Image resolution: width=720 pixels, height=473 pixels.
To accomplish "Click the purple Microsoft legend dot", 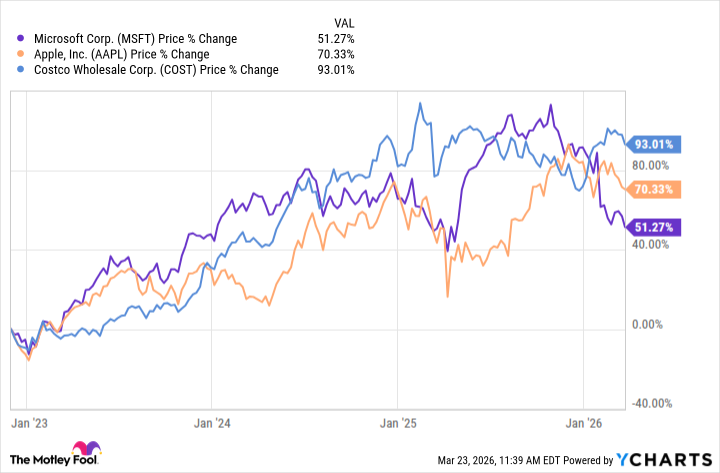I will pos(21,39).
